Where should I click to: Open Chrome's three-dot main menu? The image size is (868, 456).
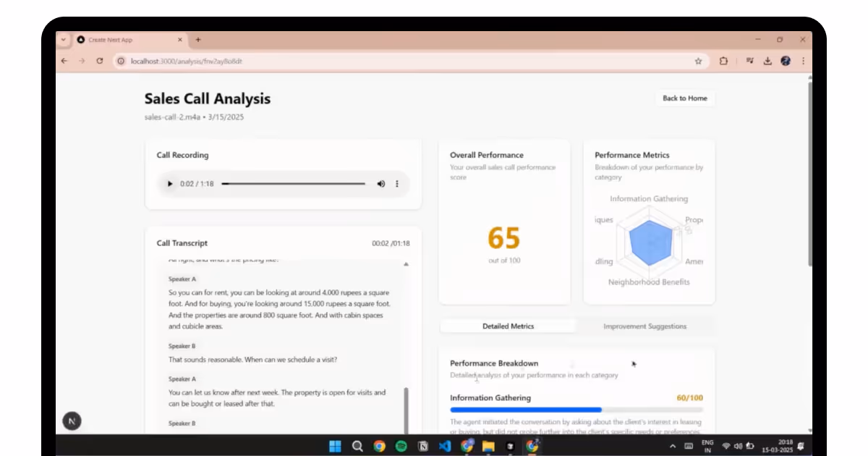[803, 62]
